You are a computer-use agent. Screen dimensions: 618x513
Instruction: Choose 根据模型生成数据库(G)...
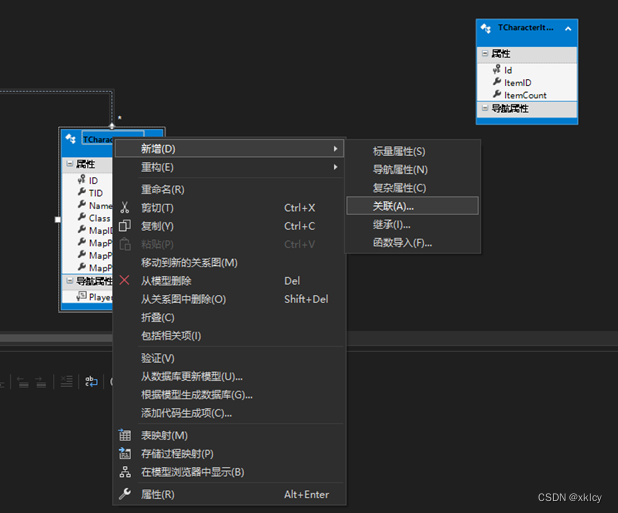[229, 395]
